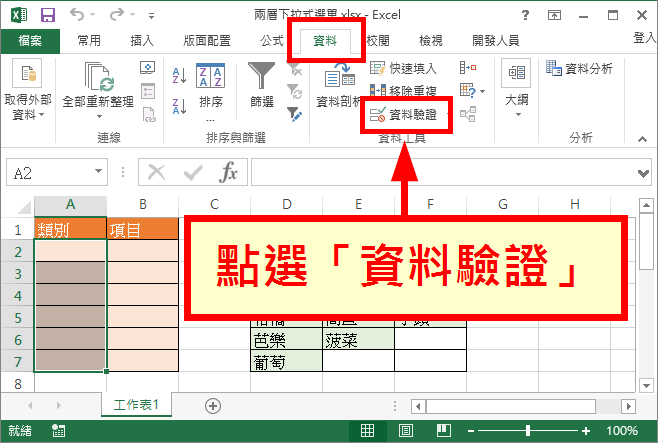Screen dimensions: 658x443
Task: Click the Name Box showing A2
Action: pyautogui.click(x=50, y=172)
